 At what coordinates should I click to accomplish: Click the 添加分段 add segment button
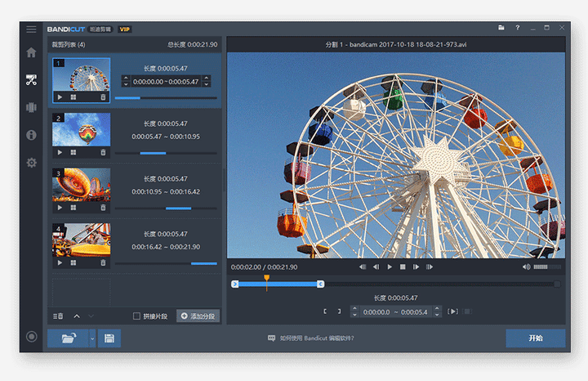tap(198, 316)
